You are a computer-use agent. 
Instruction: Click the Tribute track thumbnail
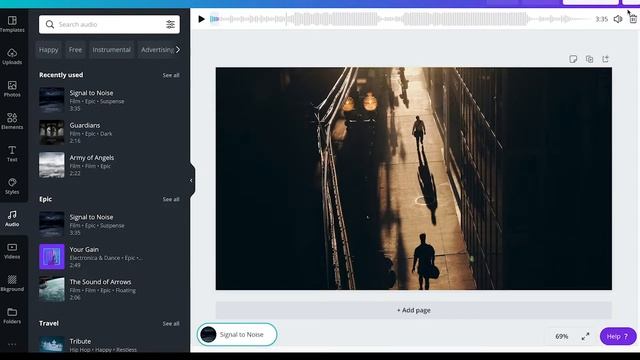[x=52, y=344]
